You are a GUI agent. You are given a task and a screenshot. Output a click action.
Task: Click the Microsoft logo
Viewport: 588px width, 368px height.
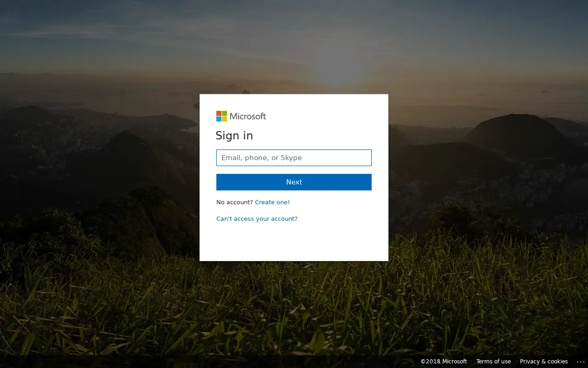(241, 116)
